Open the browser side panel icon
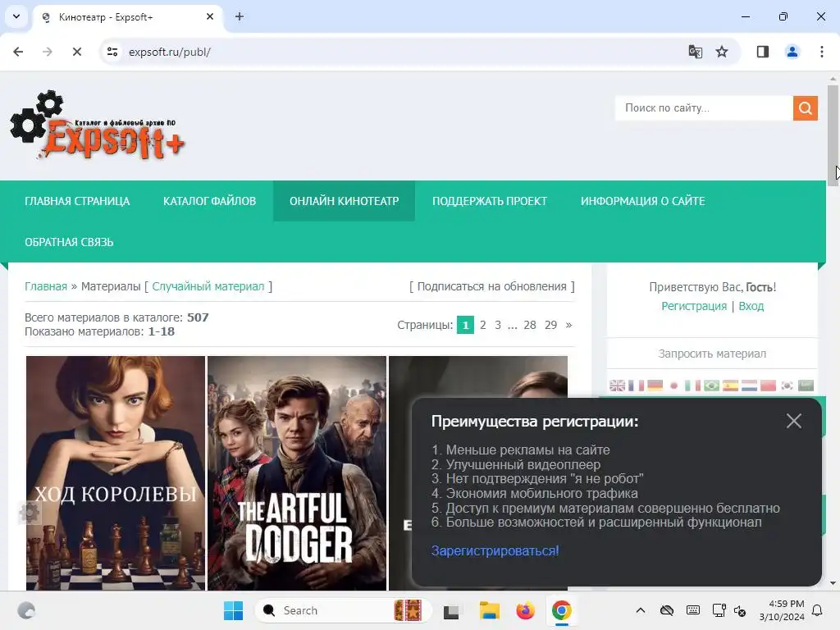The width and height of the screenshot is (840, 630). coord(762,52)
